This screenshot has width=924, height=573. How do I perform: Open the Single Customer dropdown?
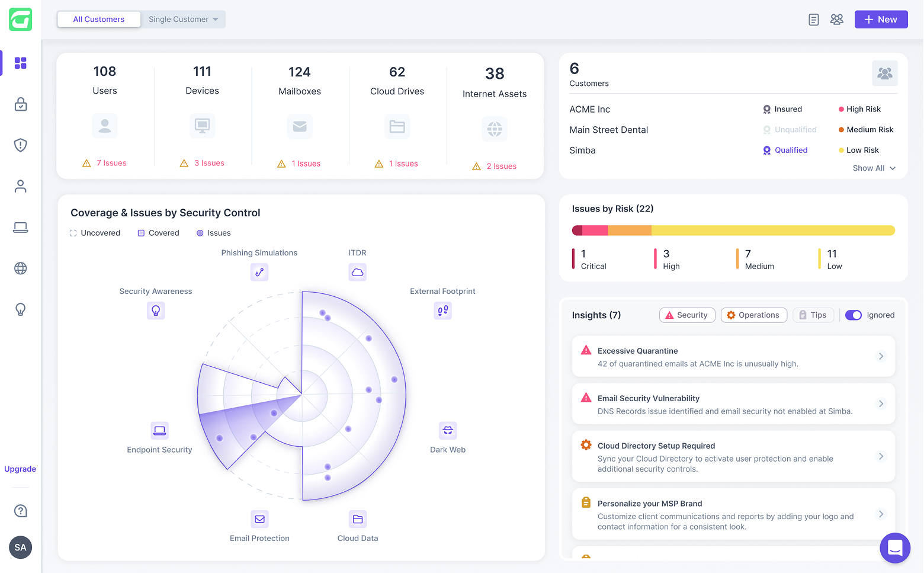tap(184, 20)
